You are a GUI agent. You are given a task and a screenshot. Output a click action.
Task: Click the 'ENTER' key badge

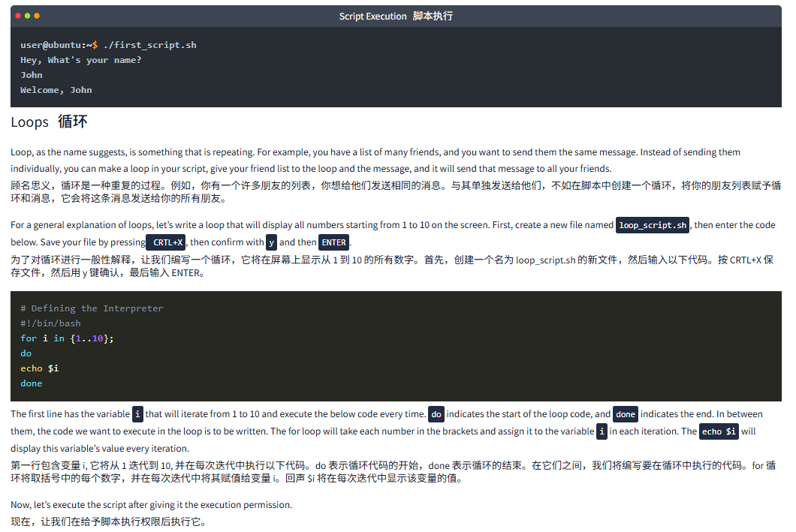click(334, 242)
